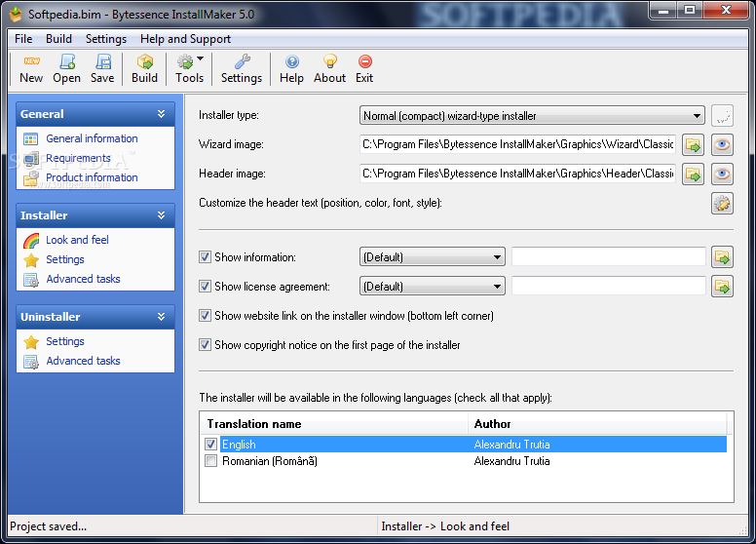Image resolution: width=756 pixels, height=544 pixels.
Task: Click the Look and feel rainbow icon
Action: click(x=31, y=240)
